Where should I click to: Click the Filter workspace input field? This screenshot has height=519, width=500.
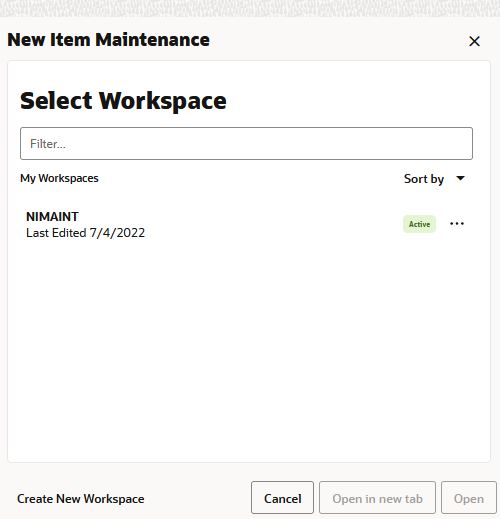point(246,144)
